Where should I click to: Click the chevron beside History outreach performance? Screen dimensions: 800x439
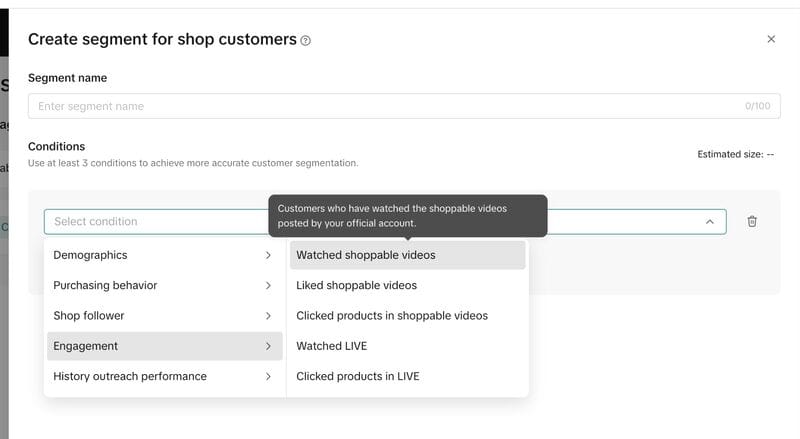(268, 376)
